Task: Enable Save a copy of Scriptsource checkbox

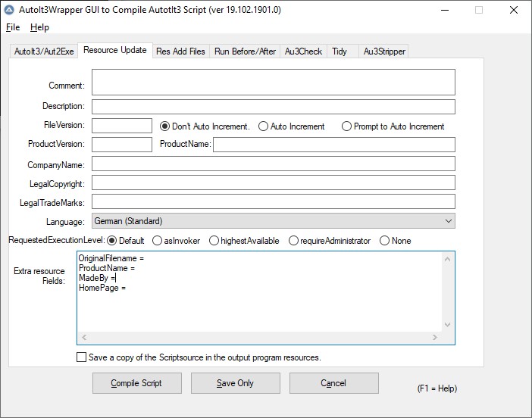Action: click(82, 357)
